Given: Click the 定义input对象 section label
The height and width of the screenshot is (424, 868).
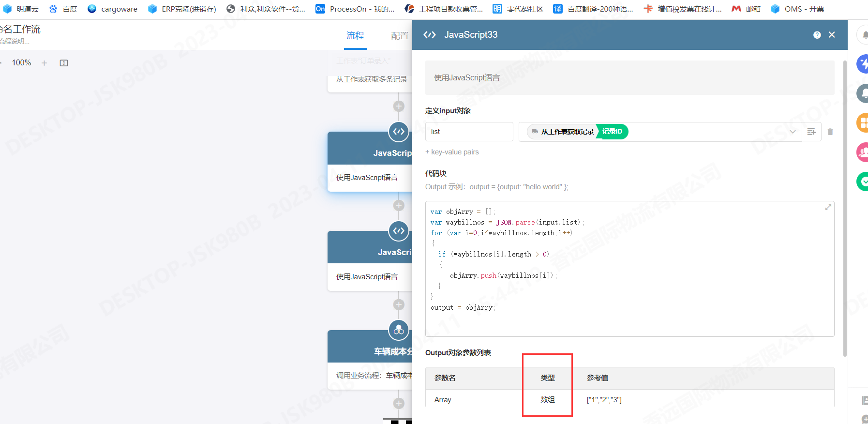Looking at the screenshot, I should 448,111.
